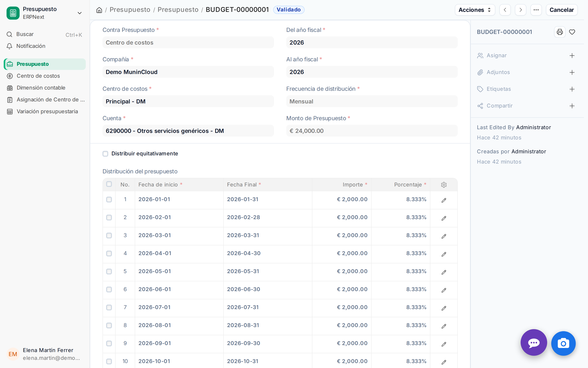Image resolution: width=588 pixels, height=368 pixels.
Task: Open Dimensión contable sidebar item
Action: click(x=45, y=88)
